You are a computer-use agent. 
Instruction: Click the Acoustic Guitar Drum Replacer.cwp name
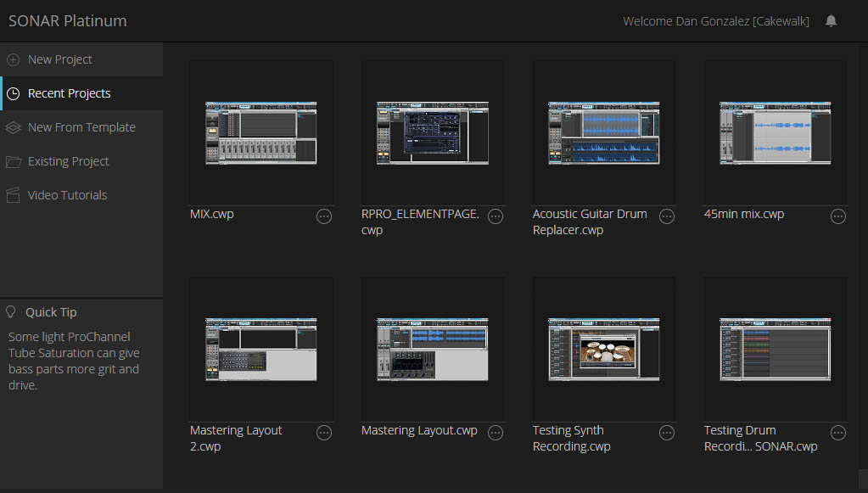[x=590, y=221]
